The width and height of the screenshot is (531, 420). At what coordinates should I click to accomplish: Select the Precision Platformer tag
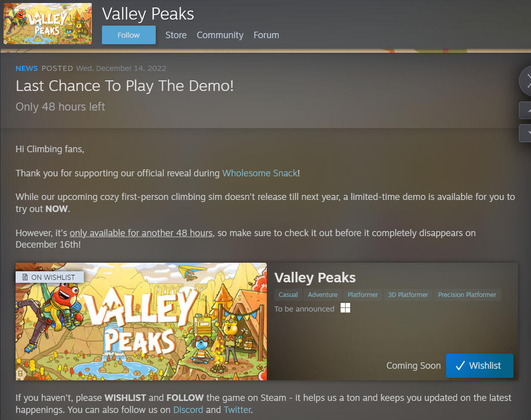[x=467, y=295]
